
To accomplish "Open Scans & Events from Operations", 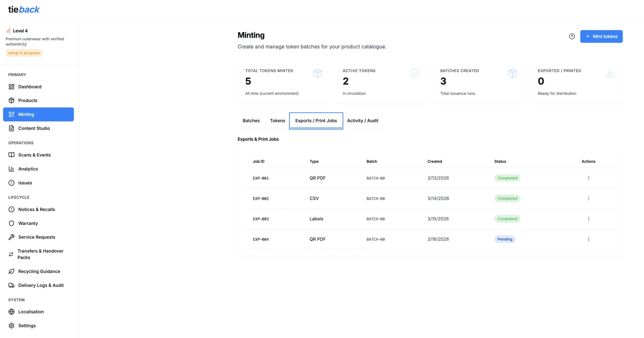I will coord(35,155).
